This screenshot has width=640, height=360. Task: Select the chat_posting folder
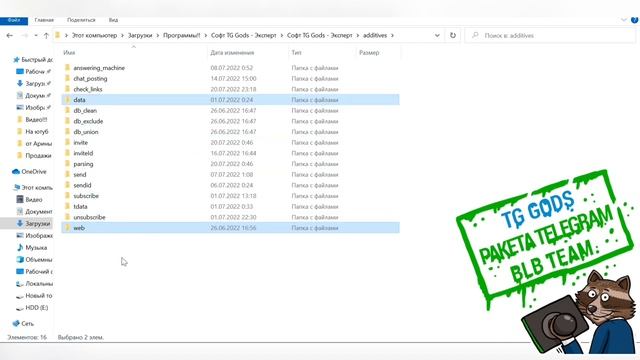(90, 78)
